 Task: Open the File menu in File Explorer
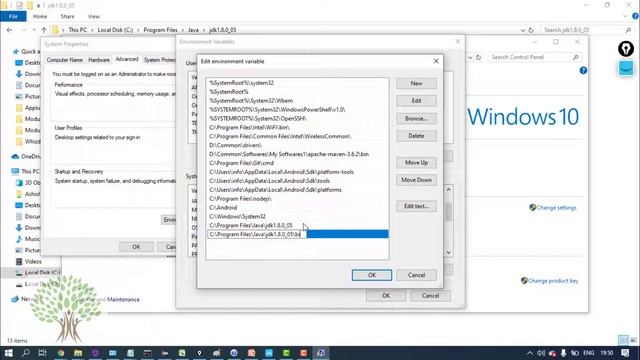[x=13, y=16]
